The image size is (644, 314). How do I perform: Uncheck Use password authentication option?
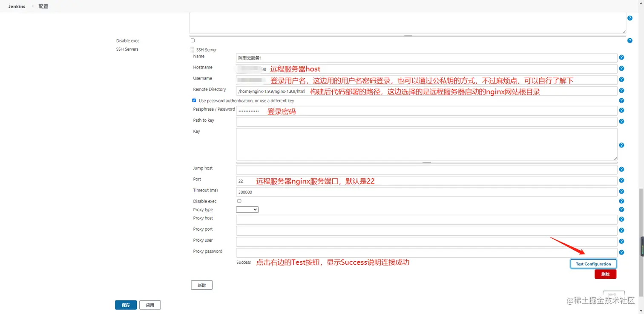click(x=194, y=100)
